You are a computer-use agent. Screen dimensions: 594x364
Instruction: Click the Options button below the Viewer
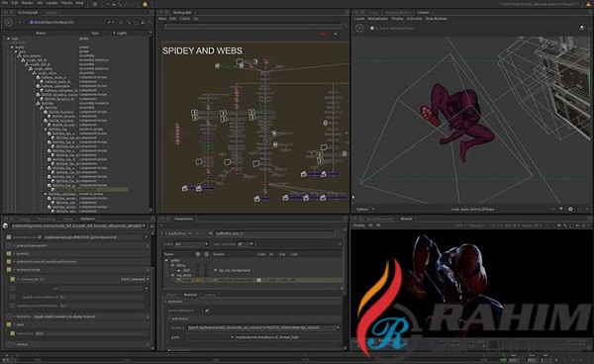[364, 210]
